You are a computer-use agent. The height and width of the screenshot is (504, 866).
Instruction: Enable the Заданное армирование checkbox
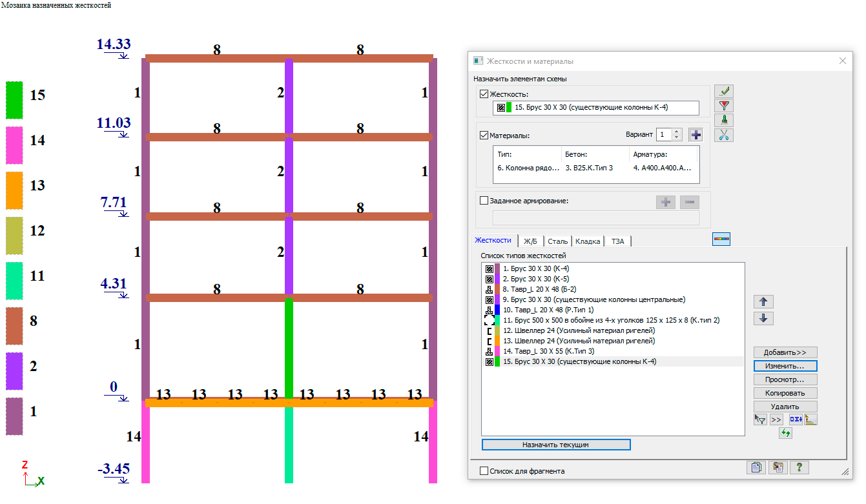pyautogui.click(x=484, y=201)
